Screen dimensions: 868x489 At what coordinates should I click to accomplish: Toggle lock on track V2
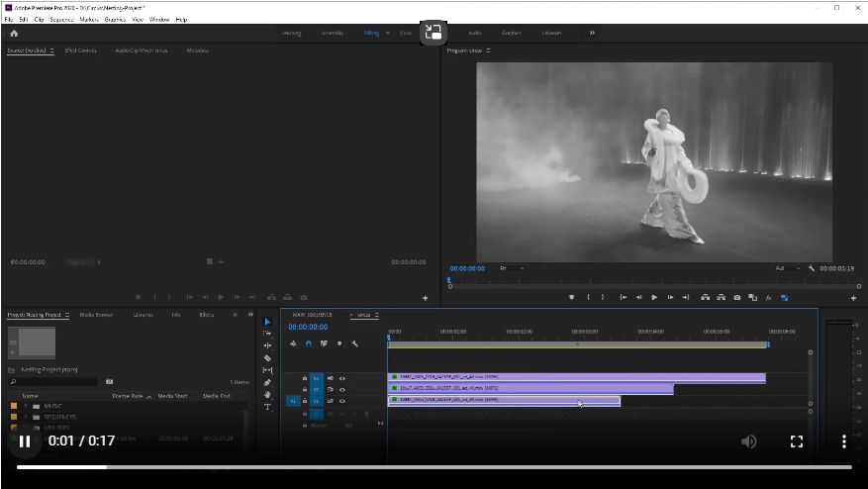click(305, 389)
